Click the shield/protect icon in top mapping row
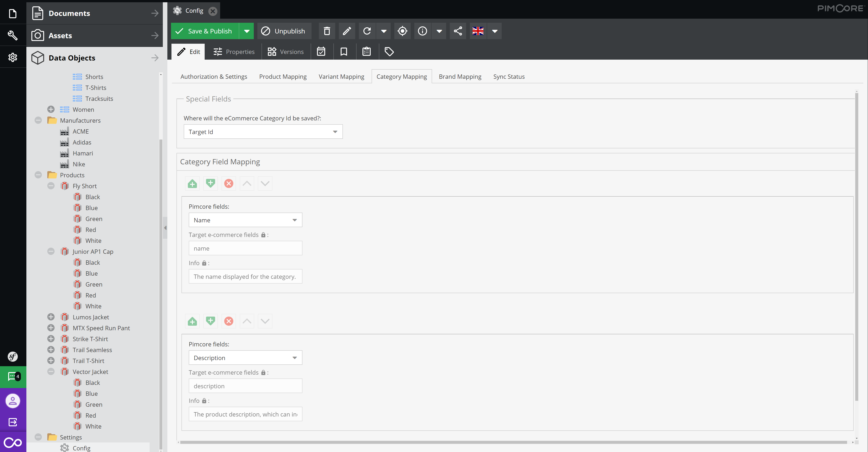The height and width of the screenshot is (452, 868). [210, 183]
